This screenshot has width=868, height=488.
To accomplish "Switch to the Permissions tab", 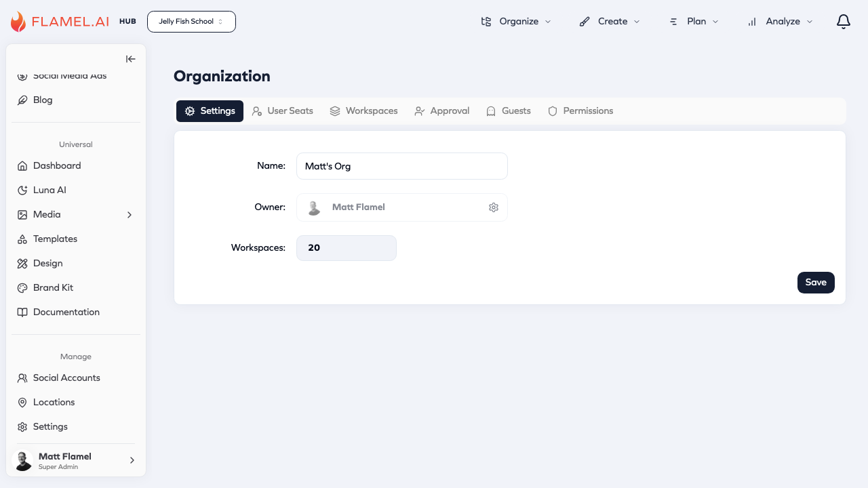I will tap(580, 111).
